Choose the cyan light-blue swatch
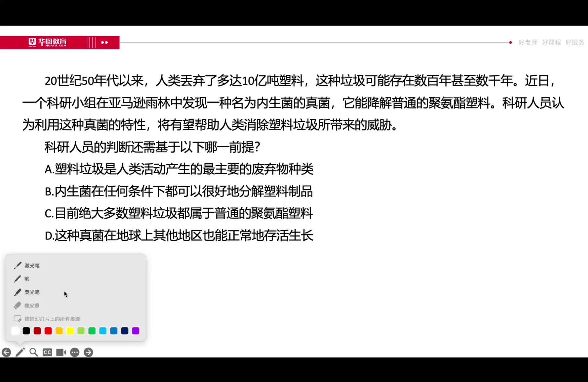 pos(103,331)
